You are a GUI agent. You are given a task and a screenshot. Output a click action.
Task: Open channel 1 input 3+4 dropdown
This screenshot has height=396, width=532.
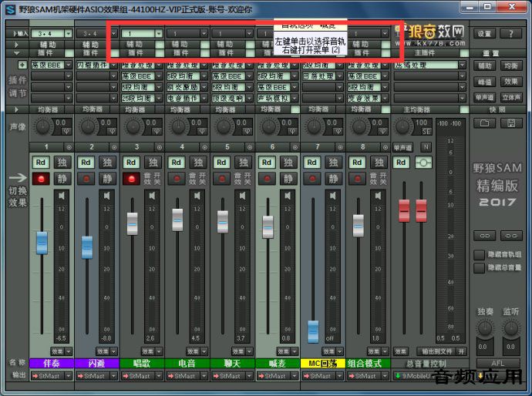pos(69,34)
